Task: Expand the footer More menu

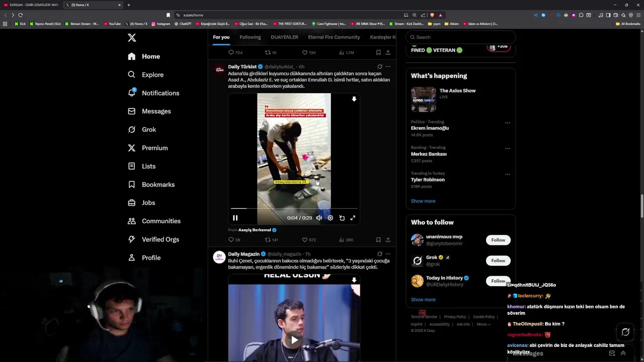Action: 484,324
